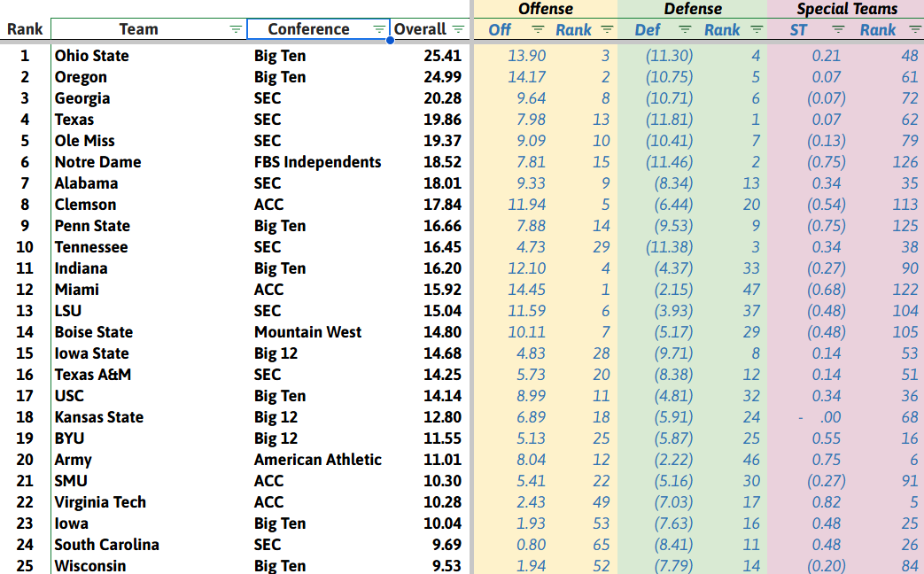Select the SMU team cell

pos(71,481)
